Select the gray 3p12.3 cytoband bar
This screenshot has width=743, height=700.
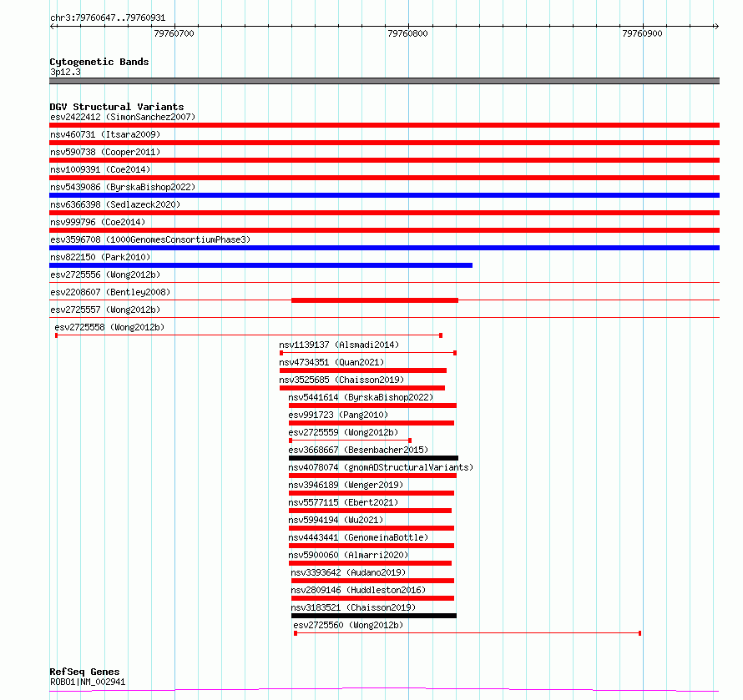pos(384,81)
